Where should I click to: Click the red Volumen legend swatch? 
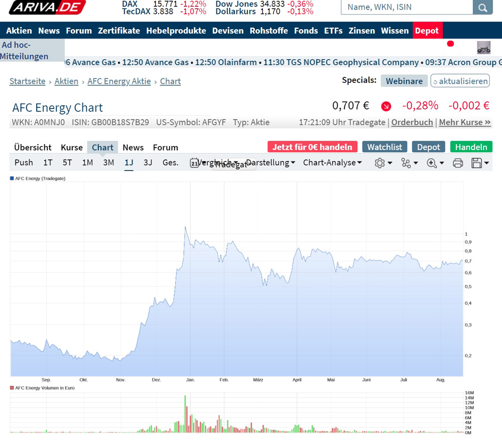[x=12, y=388]
